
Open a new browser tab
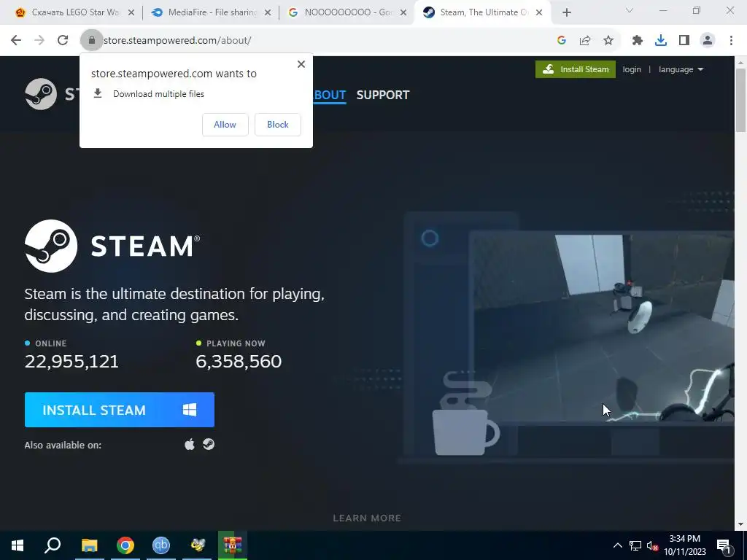566,12
